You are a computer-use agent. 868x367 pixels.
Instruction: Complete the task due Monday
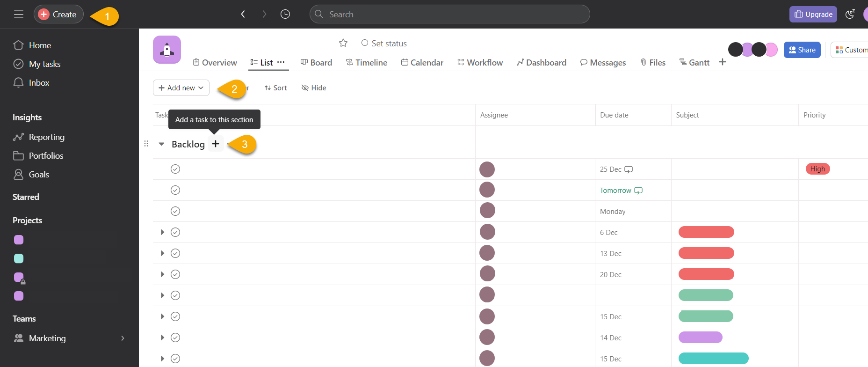[x=175, y=211]
